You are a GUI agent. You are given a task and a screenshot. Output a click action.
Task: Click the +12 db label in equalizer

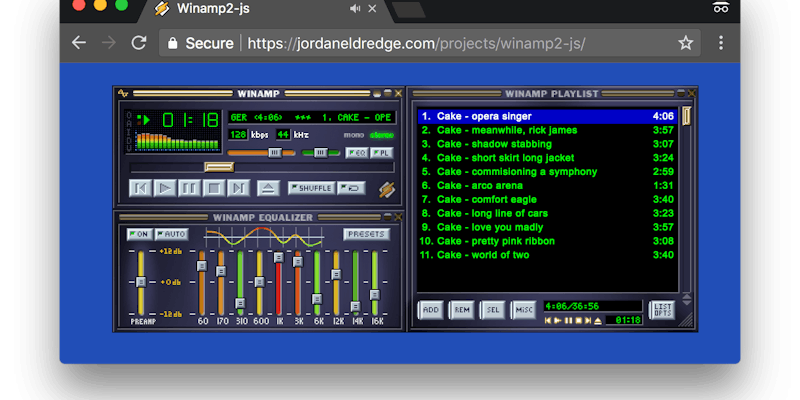170,251
